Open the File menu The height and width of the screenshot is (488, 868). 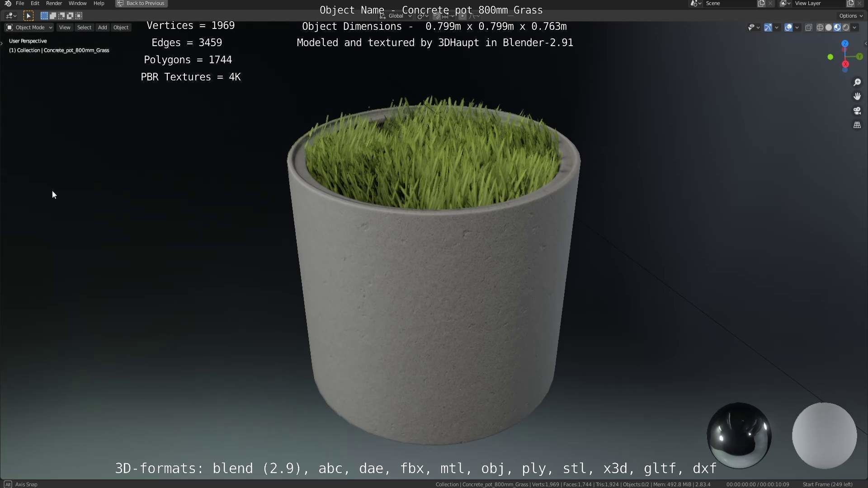pos(20,3)
